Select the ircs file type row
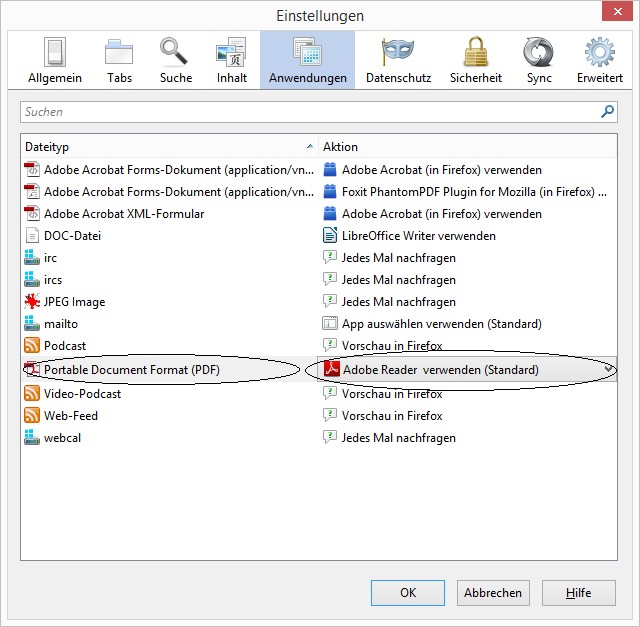The height and width of the screenshot is (627, 640). coord(169,280)
